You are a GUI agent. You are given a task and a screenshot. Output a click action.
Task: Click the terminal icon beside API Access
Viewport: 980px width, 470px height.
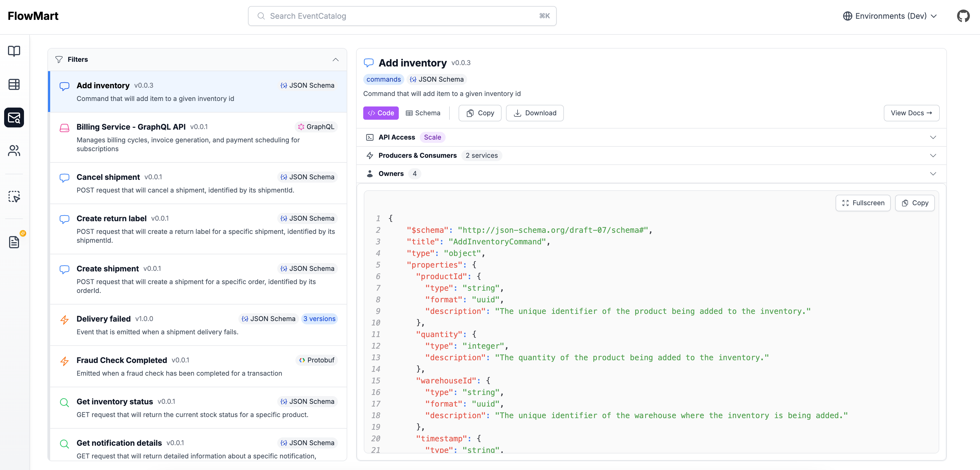(x=370, y=137)
